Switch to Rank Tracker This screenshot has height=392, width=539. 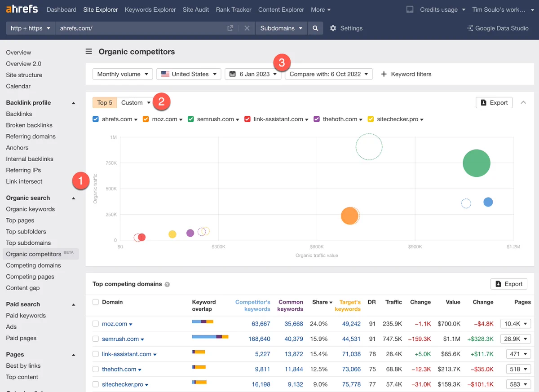(x=234, y=9)
